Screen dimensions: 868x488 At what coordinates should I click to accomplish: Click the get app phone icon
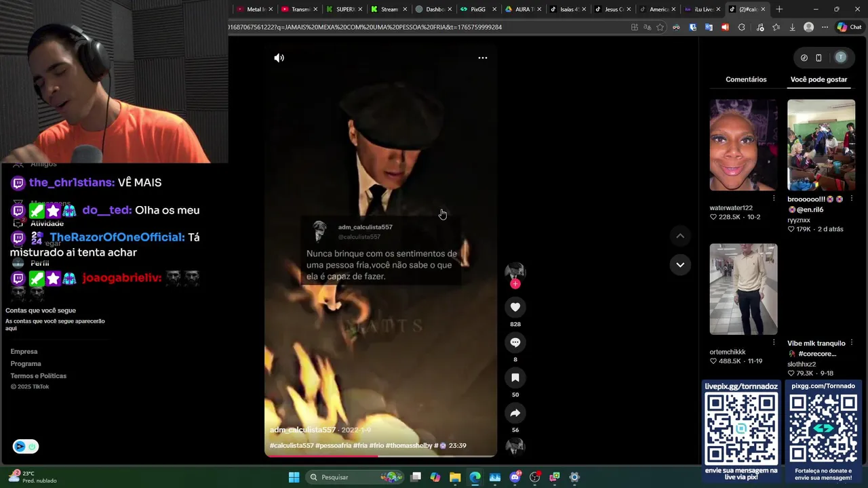pyautogui.click(x=818, y=58)
